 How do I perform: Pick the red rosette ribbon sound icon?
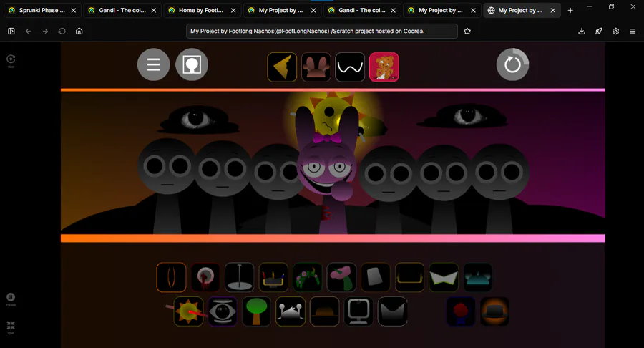[x=461, y=311]
